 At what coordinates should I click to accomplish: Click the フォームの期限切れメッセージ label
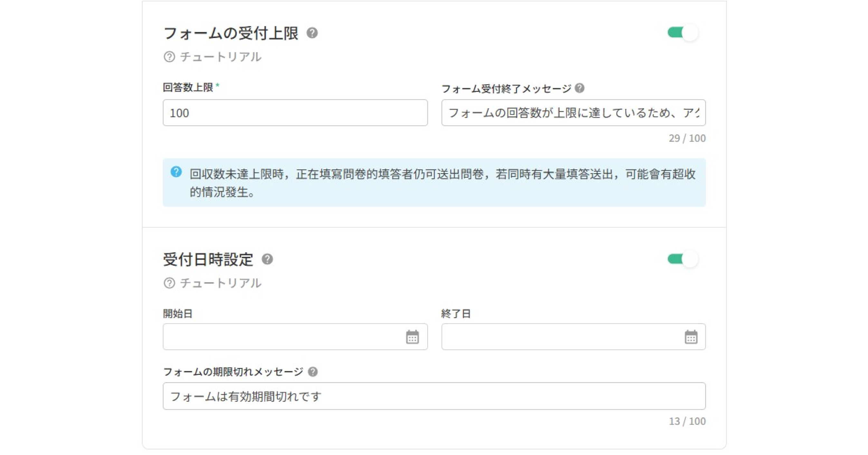(233, 372)
